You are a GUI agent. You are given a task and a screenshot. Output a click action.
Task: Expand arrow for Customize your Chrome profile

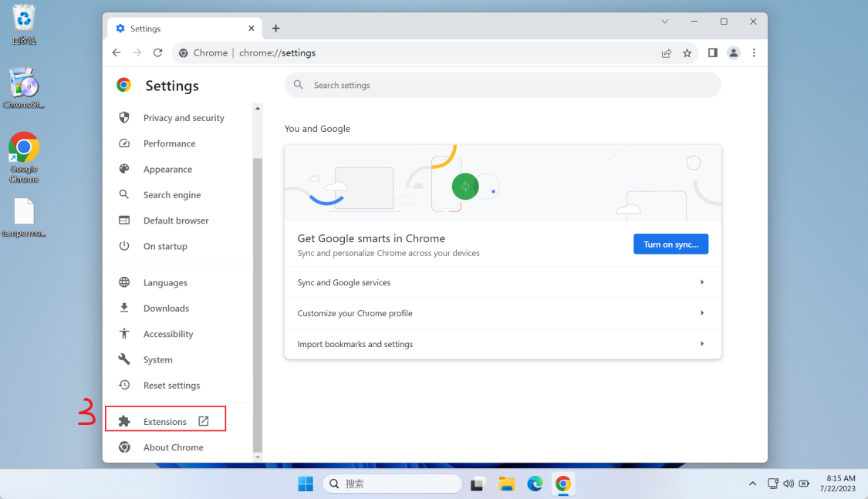(702, 313)
